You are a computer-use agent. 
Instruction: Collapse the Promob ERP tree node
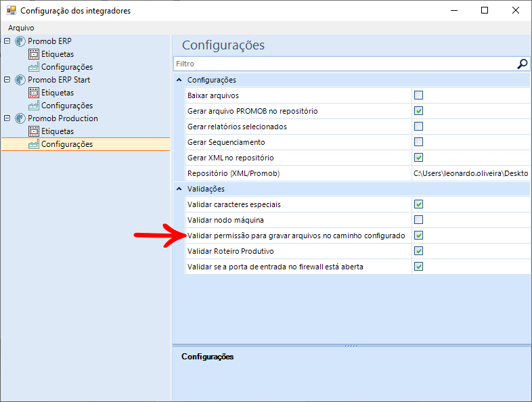point(7,41)
